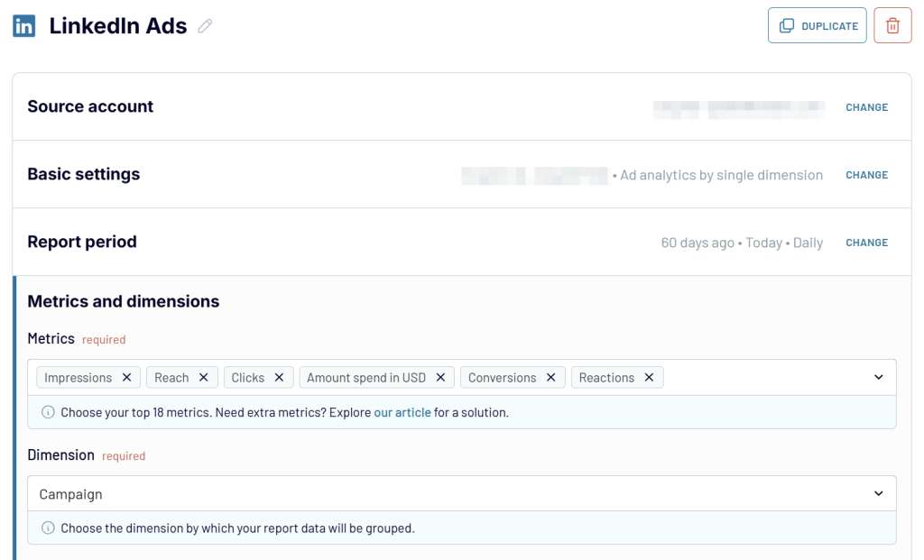The image size is (924, 560).
Task: Expand the Metrics dropdown arrow
Action: coord(878,377)
